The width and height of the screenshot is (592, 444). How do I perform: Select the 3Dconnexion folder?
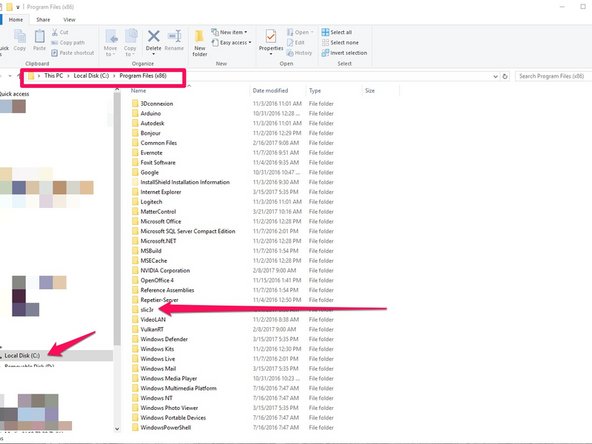click(x=157, y=103)
